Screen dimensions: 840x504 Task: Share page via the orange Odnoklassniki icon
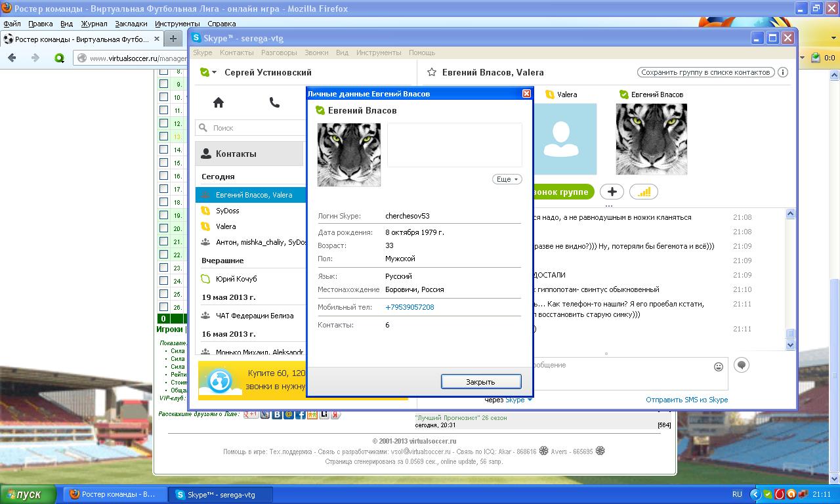point(312,415)
